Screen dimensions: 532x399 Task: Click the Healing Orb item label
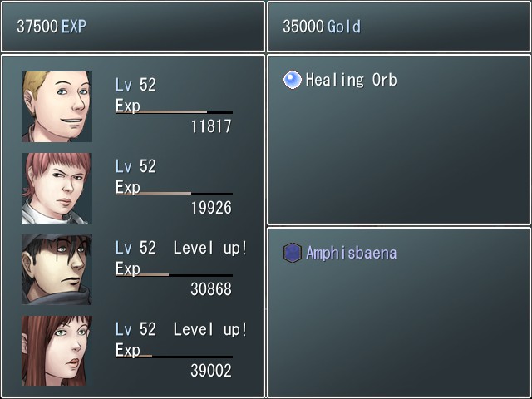(x=351, y=80)
